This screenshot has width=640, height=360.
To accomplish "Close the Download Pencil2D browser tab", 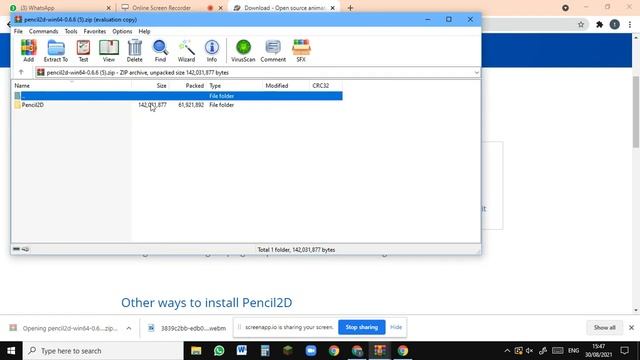I will tap(333, 8).
